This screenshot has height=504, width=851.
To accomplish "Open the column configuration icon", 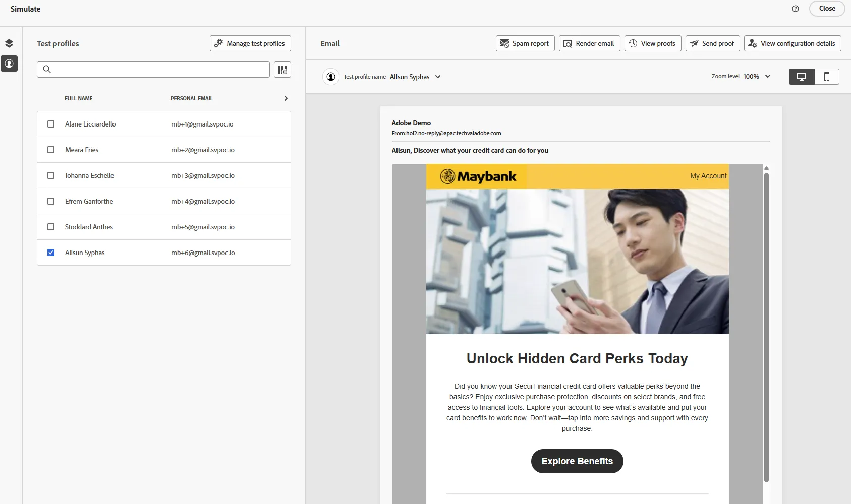I will click(282, 70).
